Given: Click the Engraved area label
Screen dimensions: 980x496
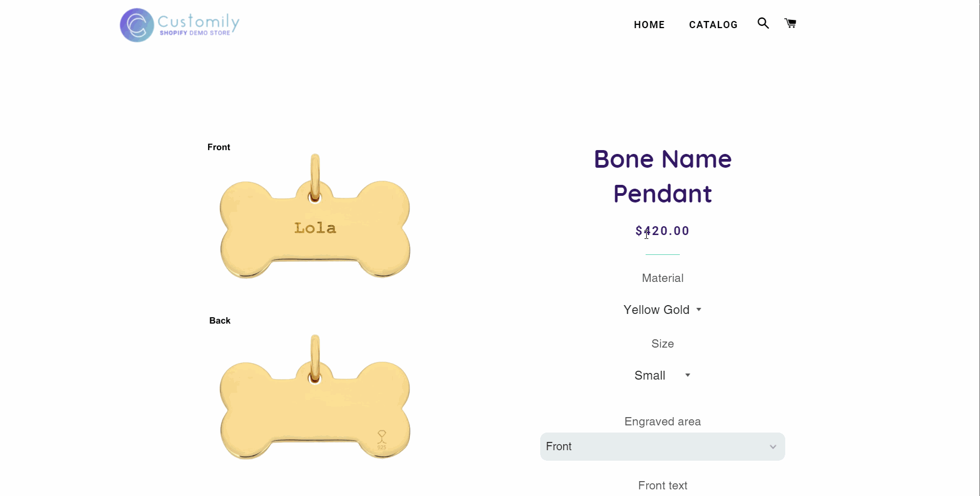Looking at the screenshot, I should pos(663,422).
